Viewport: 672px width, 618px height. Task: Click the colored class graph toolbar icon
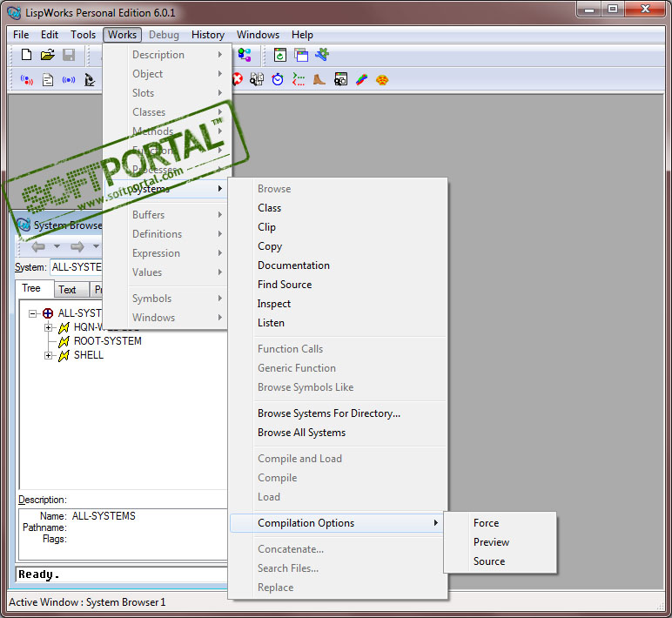point(245,55)
